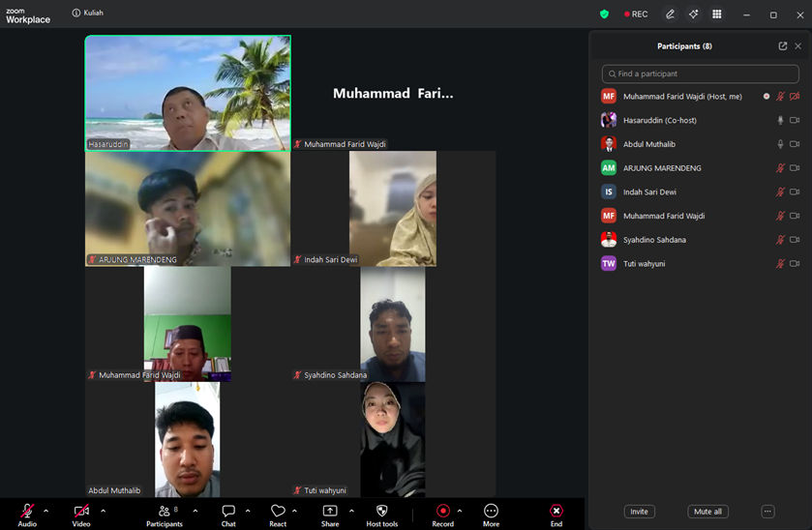Select Indah Sari Dewi's video tile

pyautogui.click(x=393, y=209)
